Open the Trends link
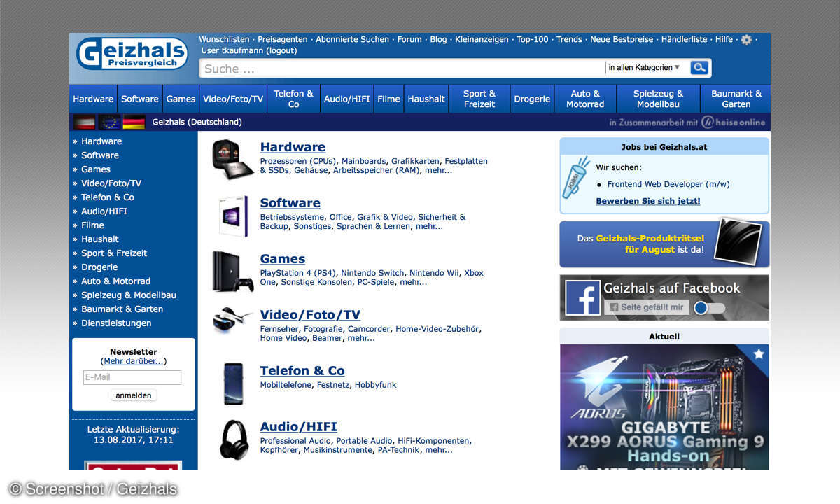 (x=569, y=40)
